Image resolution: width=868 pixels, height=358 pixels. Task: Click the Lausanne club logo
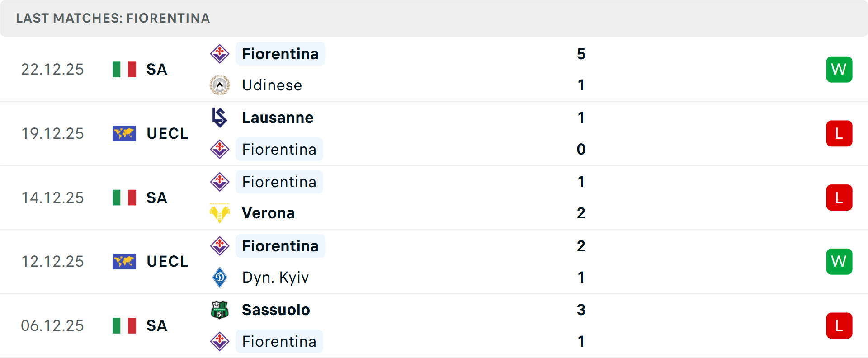pos(220,118)
